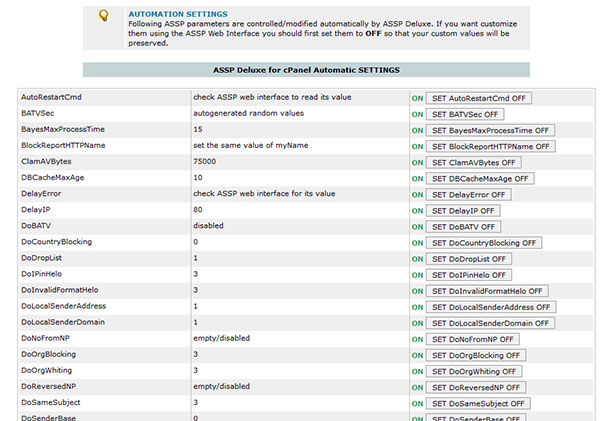Turn off DoDropList automation
Image resolution: width=600 pixels, height=421 pixels.
click(469, 259)
